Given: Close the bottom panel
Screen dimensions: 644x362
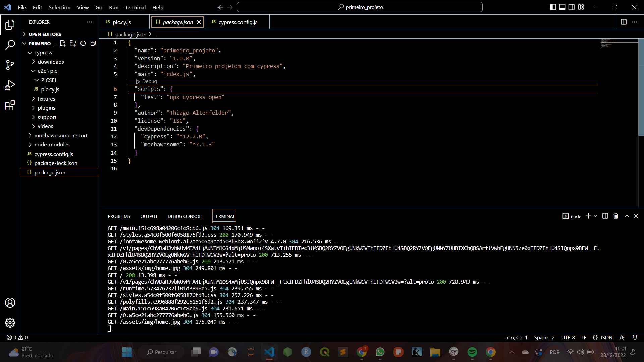Looking at the screenshot, I should [x=636, y=216].
